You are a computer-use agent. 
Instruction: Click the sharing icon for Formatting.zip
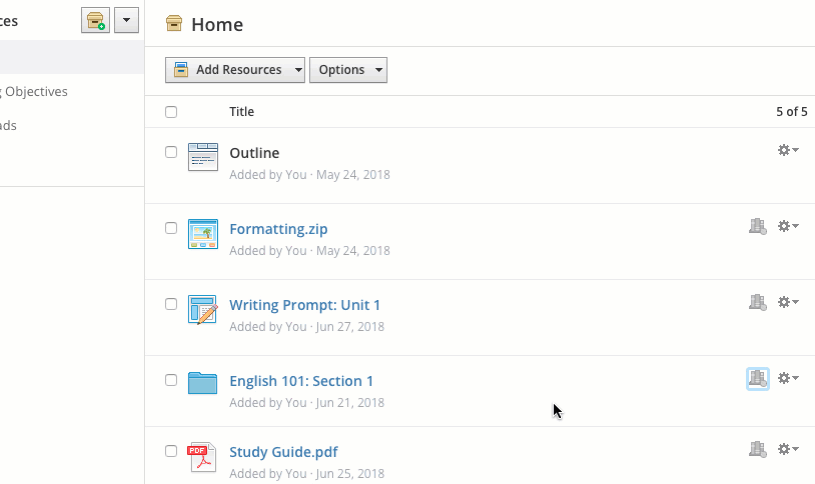[757, 227]
